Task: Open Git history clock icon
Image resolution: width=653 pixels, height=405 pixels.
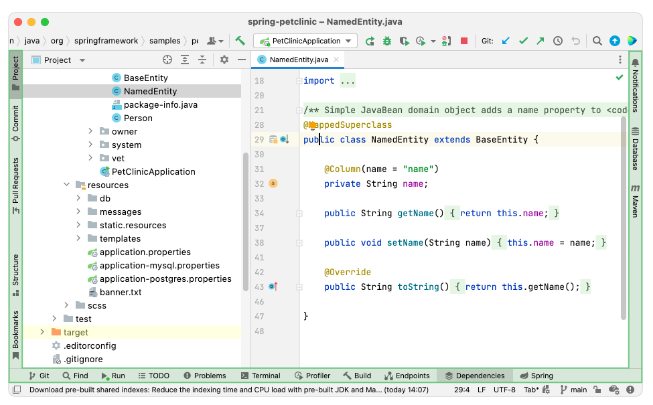Action: pyautogui.click(x=558, y=41)
